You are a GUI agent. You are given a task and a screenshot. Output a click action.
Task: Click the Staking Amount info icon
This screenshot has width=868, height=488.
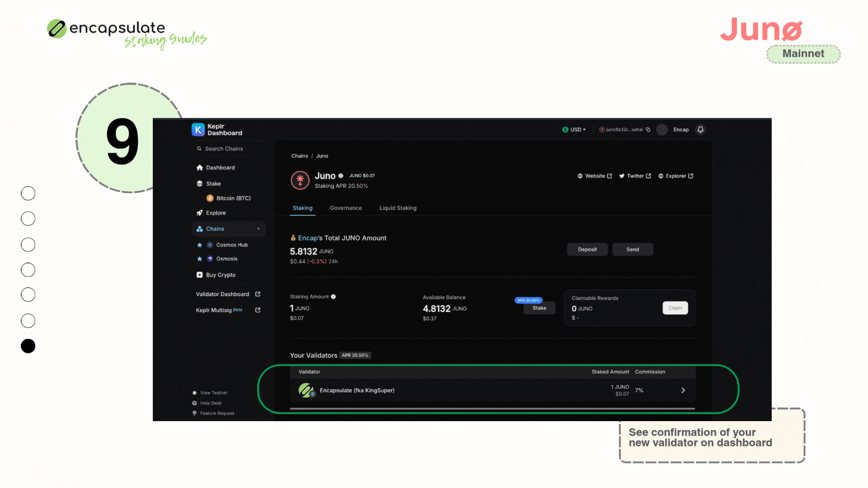[333, 297]
